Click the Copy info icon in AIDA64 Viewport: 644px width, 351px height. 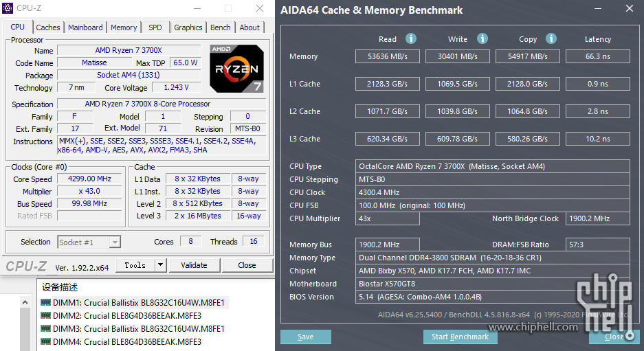pyautogui.click(x=551, y=38)
